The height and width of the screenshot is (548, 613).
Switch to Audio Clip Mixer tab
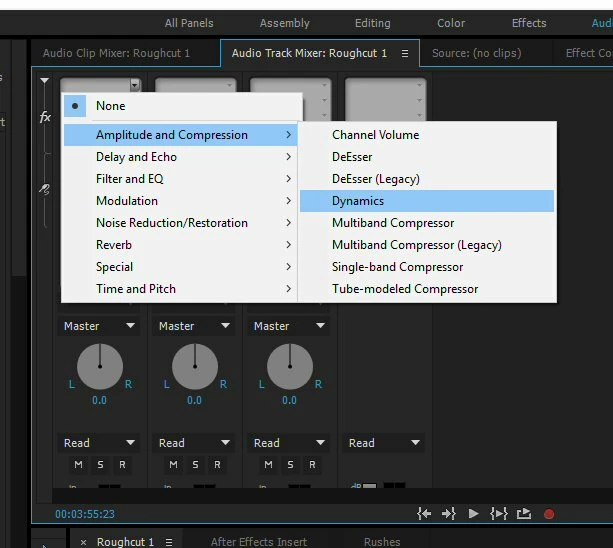point(116,53)
